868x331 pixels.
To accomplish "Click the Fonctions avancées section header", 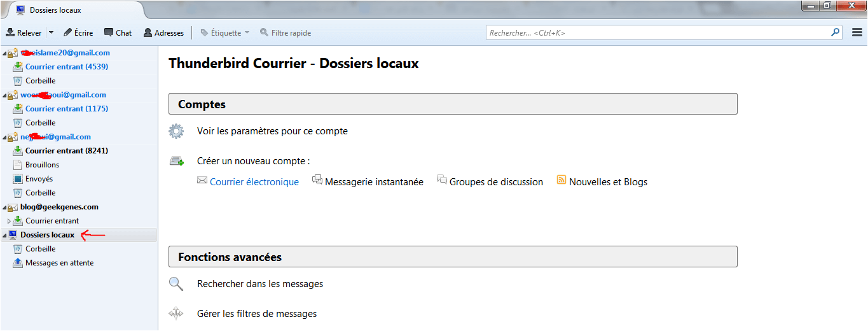I will 453,257.
